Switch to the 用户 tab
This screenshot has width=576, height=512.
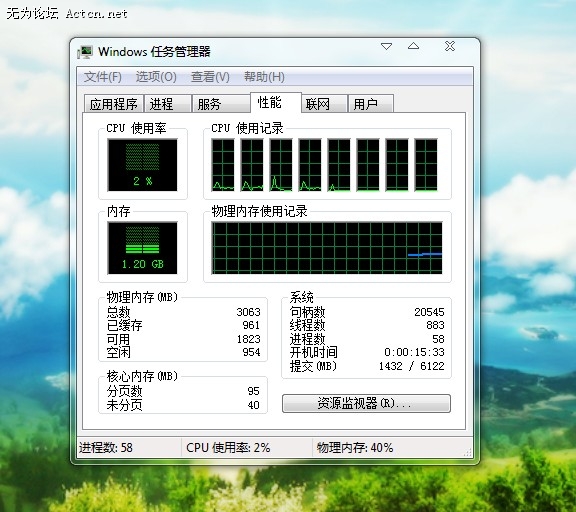click(371, 104)
